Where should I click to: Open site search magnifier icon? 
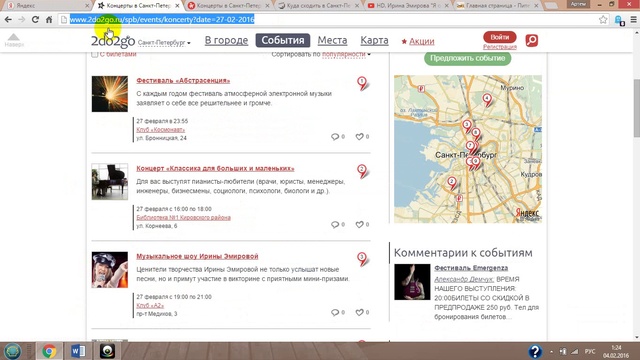click(x=531, y=40)
